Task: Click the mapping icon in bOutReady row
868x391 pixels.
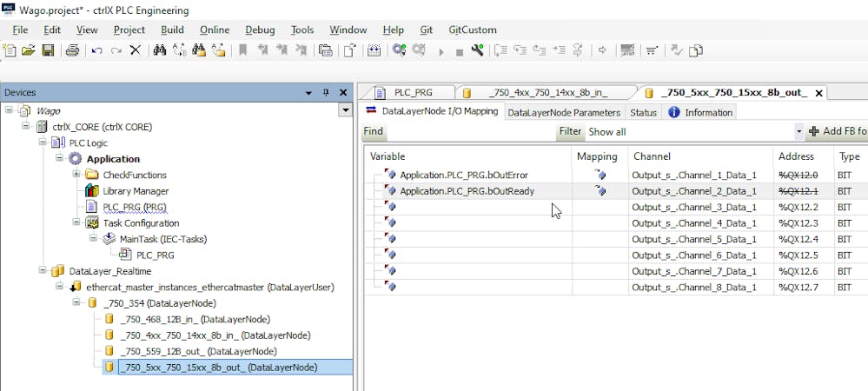Action: (600, 191)
